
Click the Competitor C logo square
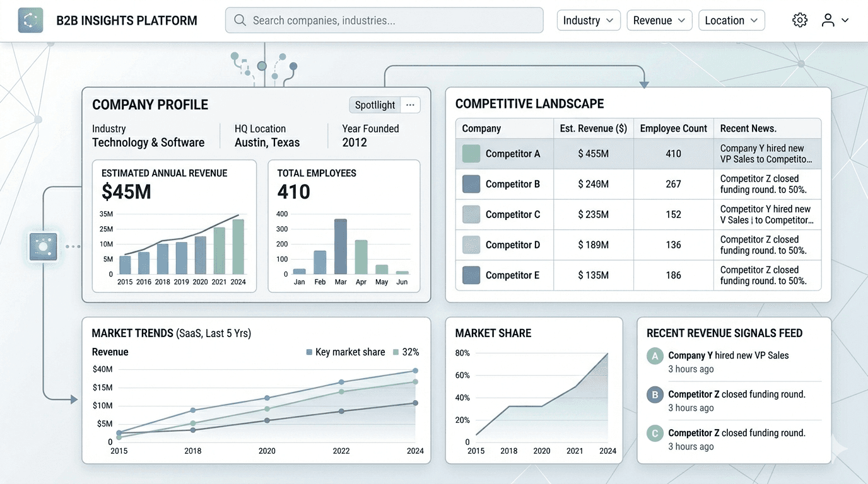(471, 214)
